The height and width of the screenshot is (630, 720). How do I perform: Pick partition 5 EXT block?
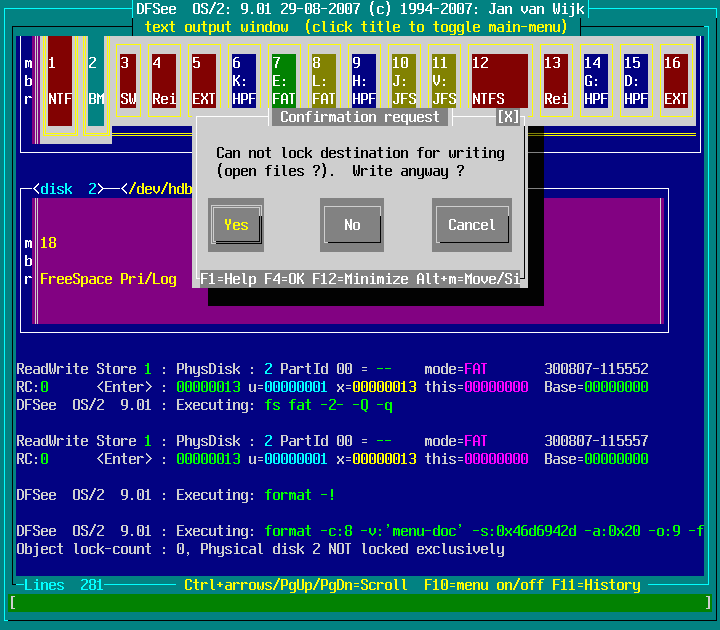click(204, 81)
